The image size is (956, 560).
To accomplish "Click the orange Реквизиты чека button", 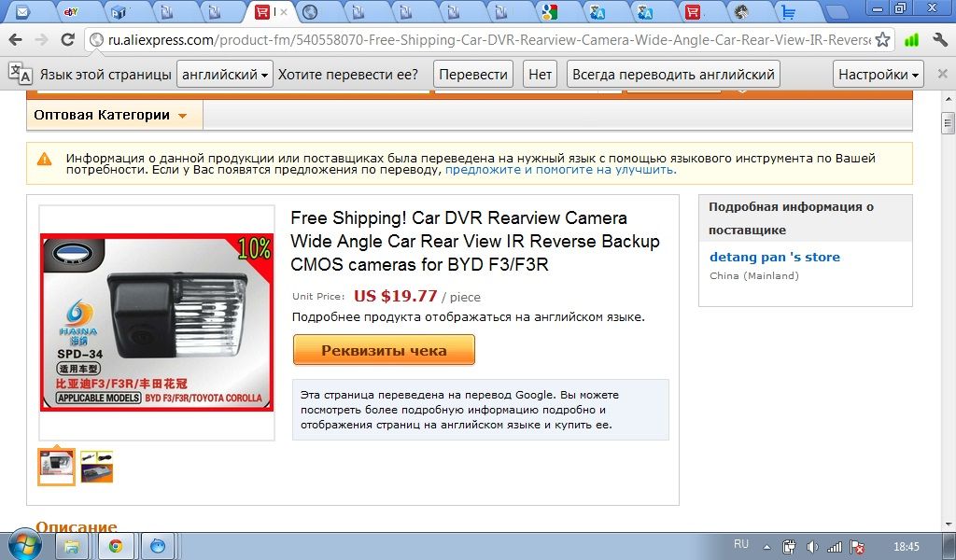I will [x=384, y=350].
